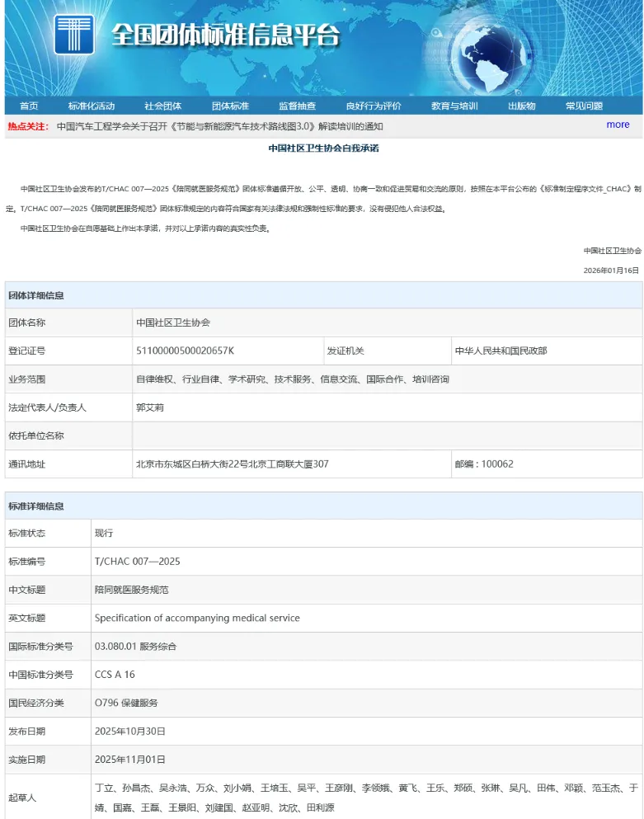644x819 pixels.
Task: Navigate to 良好行为评价
Action: [374, 106]
